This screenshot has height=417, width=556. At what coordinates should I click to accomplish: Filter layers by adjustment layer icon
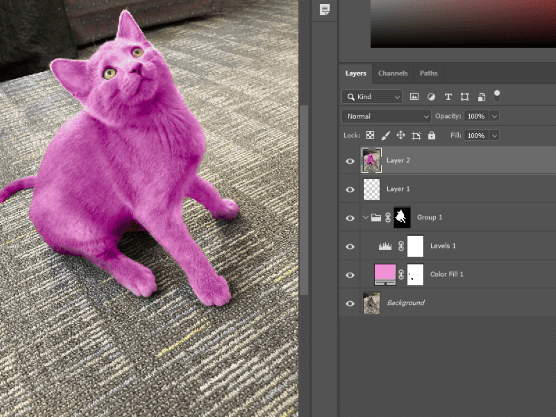click(x=431, y=97)
